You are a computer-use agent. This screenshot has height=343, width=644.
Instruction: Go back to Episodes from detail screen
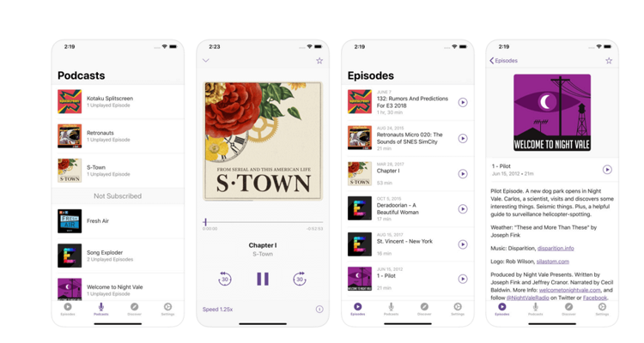(503, 61)
